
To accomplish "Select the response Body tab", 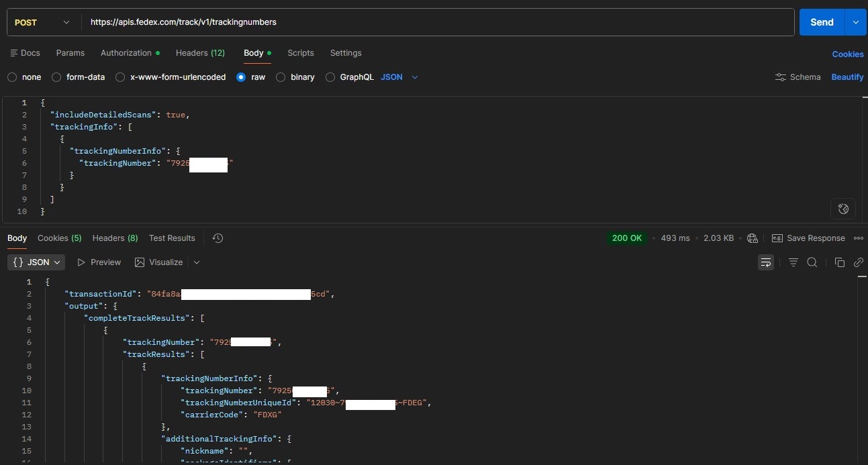I will click(17, 238).
